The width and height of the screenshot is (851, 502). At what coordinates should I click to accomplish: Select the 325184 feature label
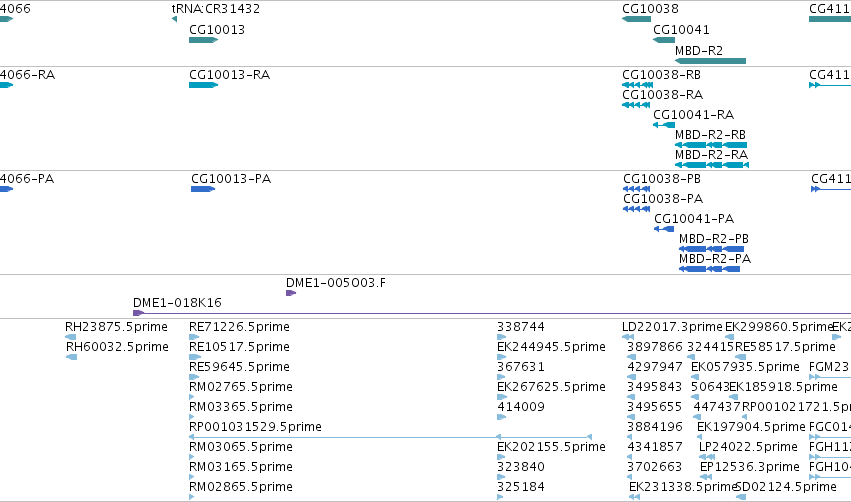click(x=520, y=487)
